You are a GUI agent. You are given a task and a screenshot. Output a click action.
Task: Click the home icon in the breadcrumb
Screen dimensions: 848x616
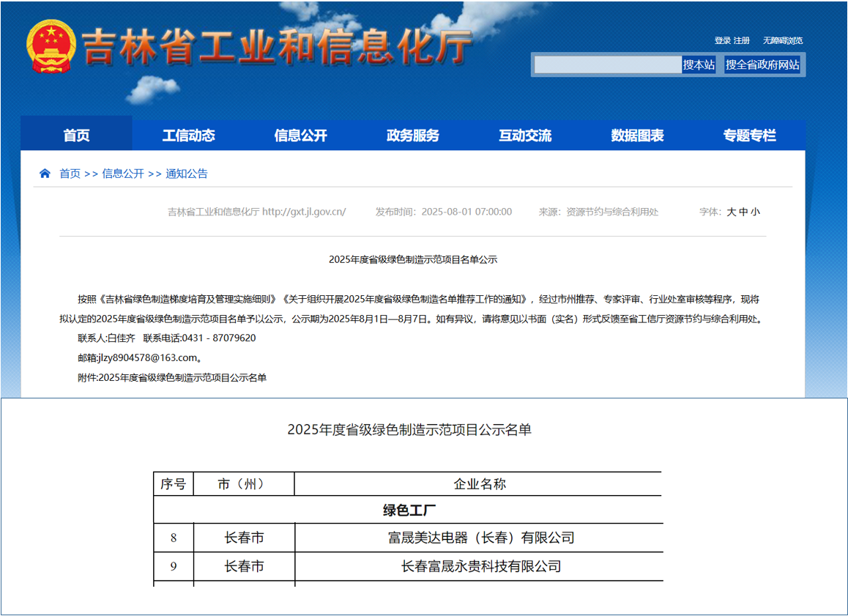(x=44, y=174)
